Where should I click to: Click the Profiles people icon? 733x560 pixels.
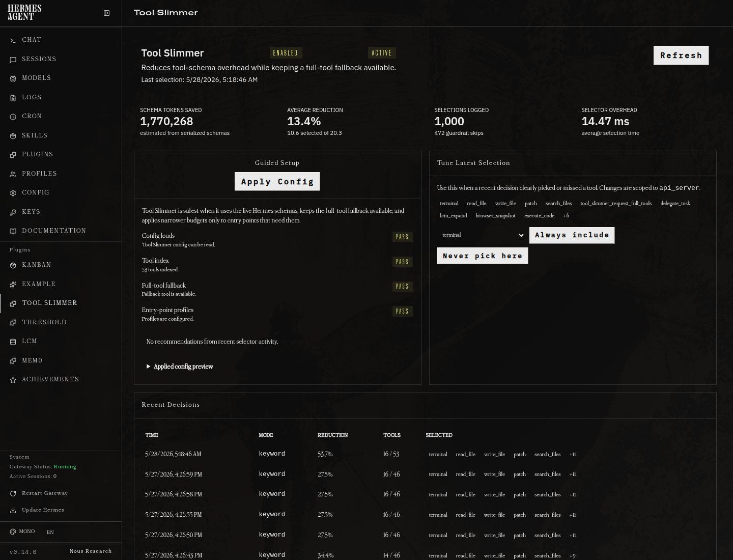13,174
